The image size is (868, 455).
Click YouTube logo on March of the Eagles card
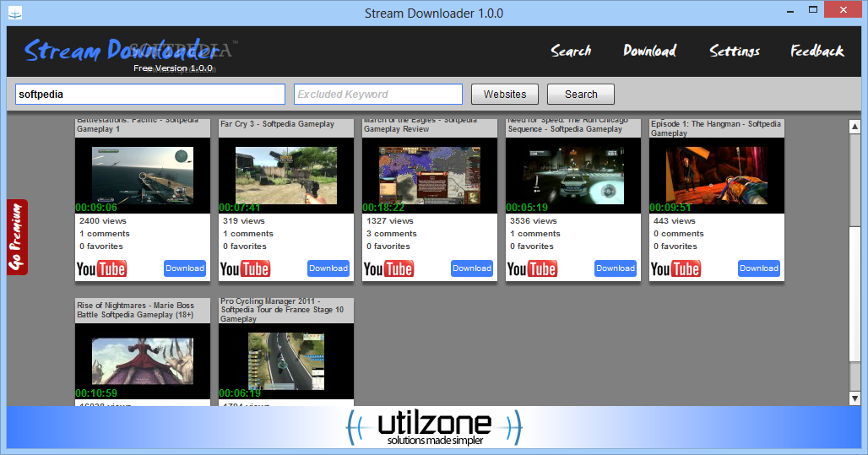388,269
